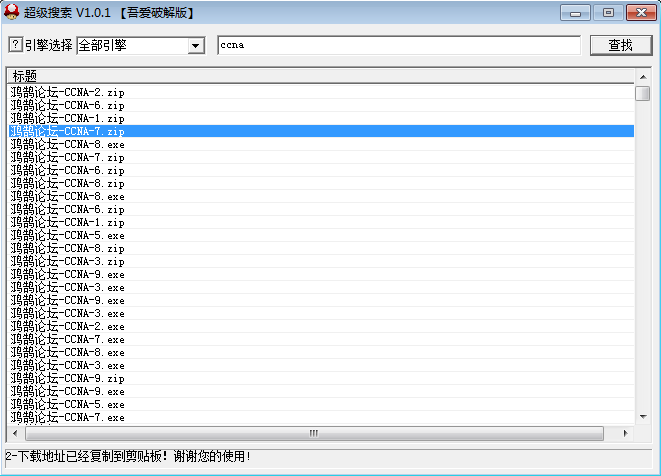This screenshot has width=661, height=476.
Task: Open the 全部引擎 engine dropdown arrow
Action: [x=196, y=46]
